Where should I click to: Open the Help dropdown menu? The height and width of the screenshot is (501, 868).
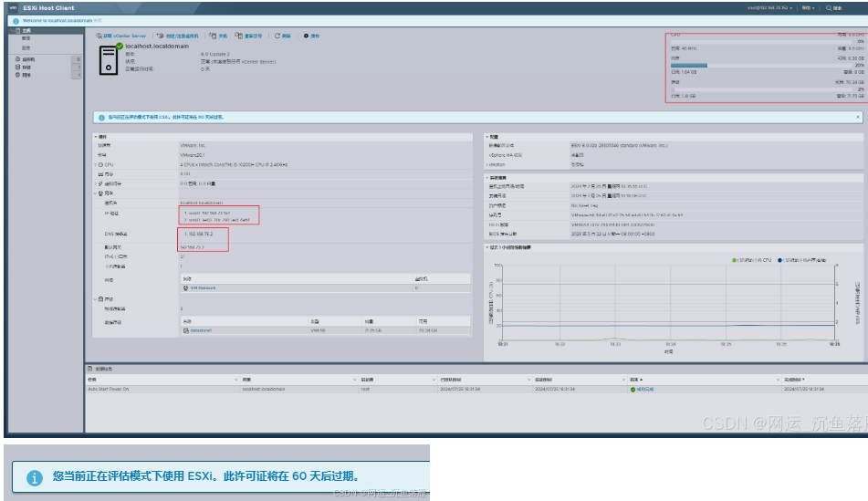[x=808, y=7]
